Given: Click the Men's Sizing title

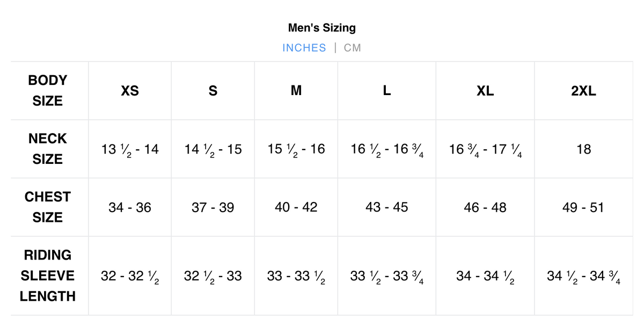Looking at the screenshot, I should tap(322, 27).
